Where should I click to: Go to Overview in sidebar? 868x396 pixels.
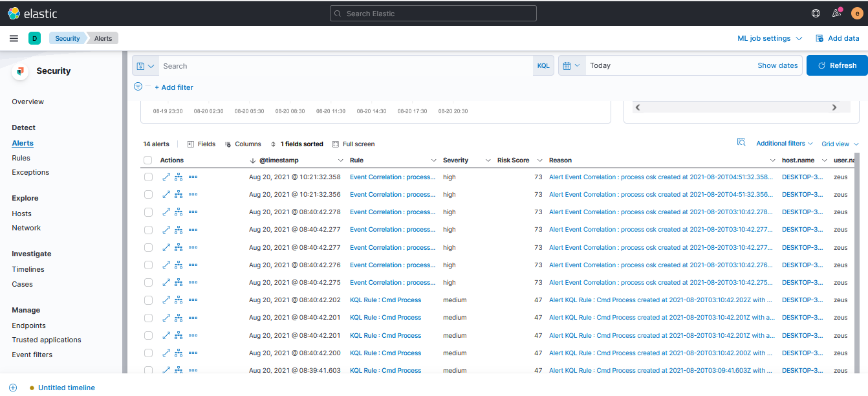click(x=28, y=102)
